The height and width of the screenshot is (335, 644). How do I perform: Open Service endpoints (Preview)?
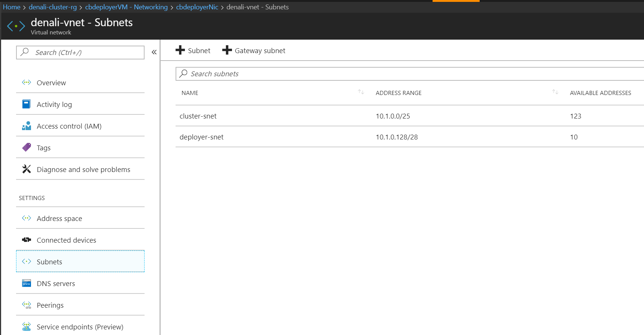(x=80, y=327)
